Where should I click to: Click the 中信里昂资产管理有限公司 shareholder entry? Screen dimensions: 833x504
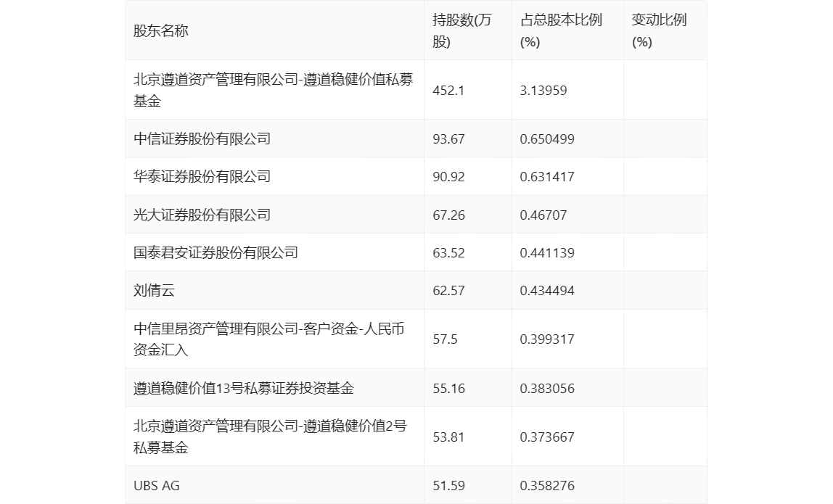click(x=268, y=339)
